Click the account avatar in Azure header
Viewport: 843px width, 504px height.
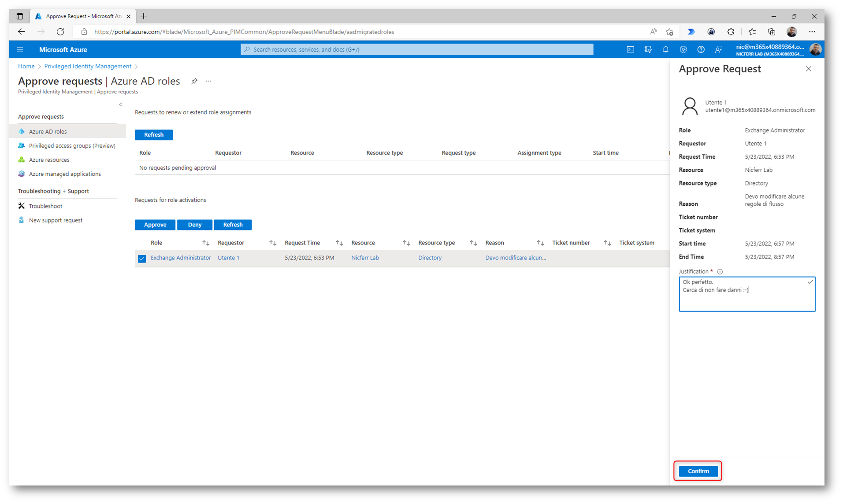coord(815,49)
